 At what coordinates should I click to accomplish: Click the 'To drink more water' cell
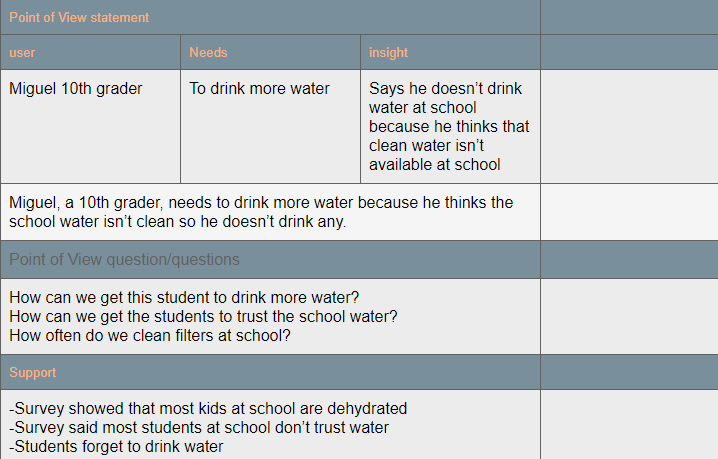[260, 89]
